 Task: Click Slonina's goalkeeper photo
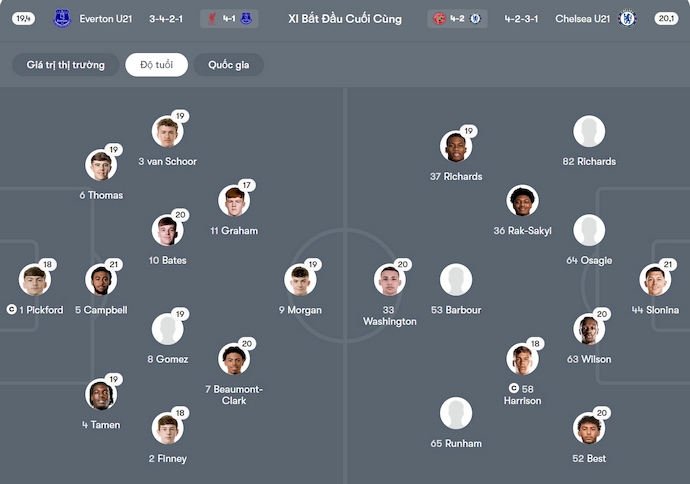coord(655,280)
